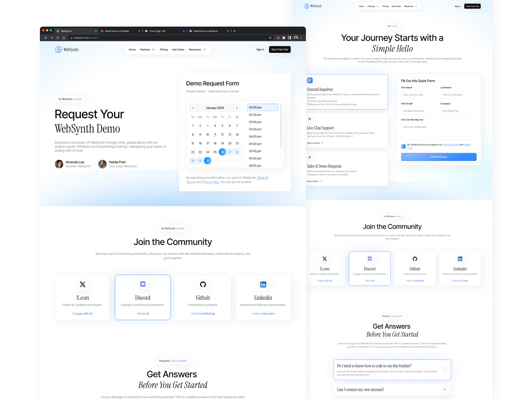Click the Live Chat Support card icon
The image size is (532, 399).
coord(310,119)
